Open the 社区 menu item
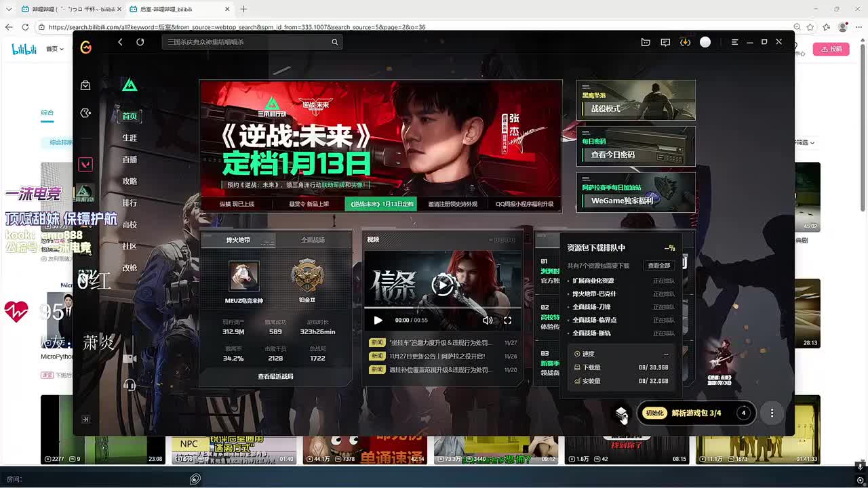 130,246
